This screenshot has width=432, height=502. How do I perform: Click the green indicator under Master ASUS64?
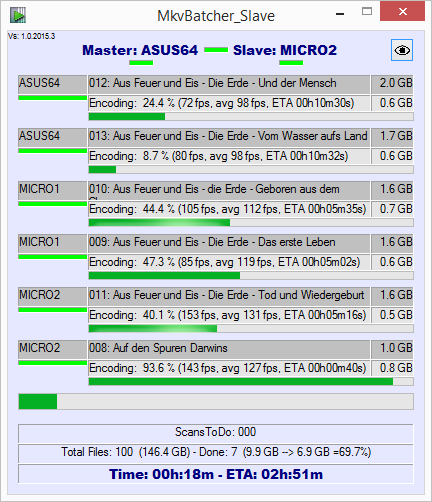(x=141, y=63)
